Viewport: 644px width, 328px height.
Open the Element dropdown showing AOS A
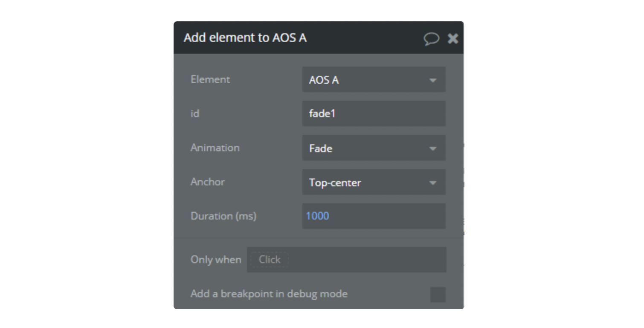tap(367, 80)
